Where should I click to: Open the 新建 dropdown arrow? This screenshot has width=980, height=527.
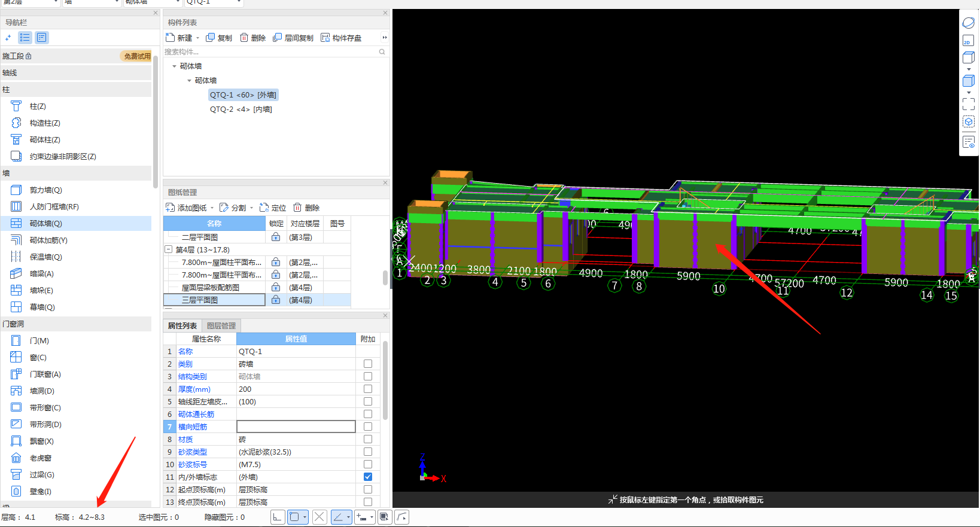coord(198,38)
